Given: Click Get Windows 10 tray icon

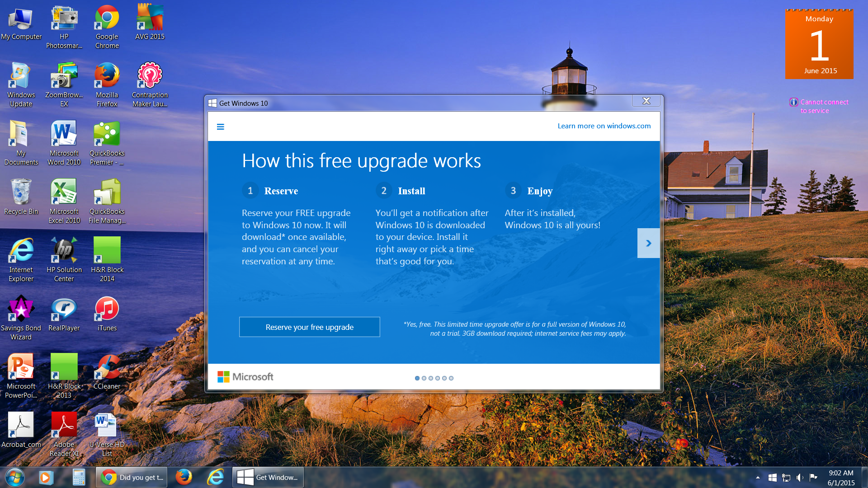Looking at the screenshot, I should (773, 477).
